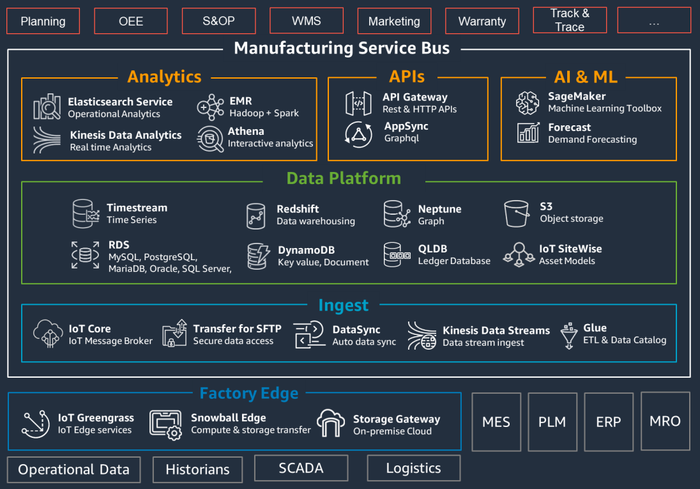
Task: Click the 'Data stream ingest' text
Action: pyautogui.click(x=483, y=343)
